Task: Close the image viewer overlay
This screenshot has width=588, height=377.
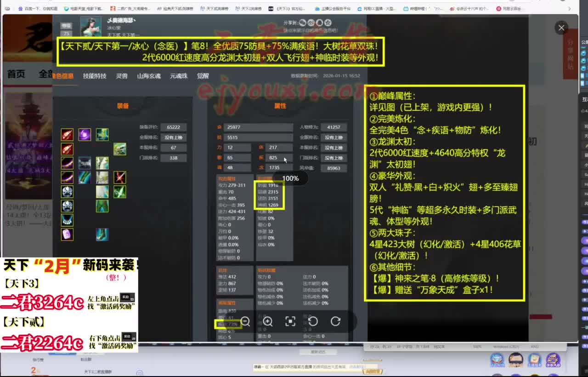Action: click(x=561, y=28)
